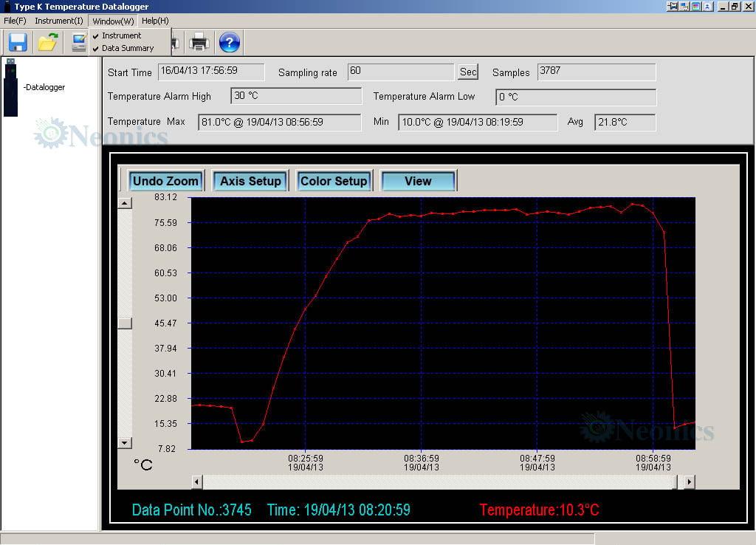The height and width of the screenshot is (545, 756).
Task: Click the 'Data Point No.:3745' readout
Action: click(x=191, y=510)
